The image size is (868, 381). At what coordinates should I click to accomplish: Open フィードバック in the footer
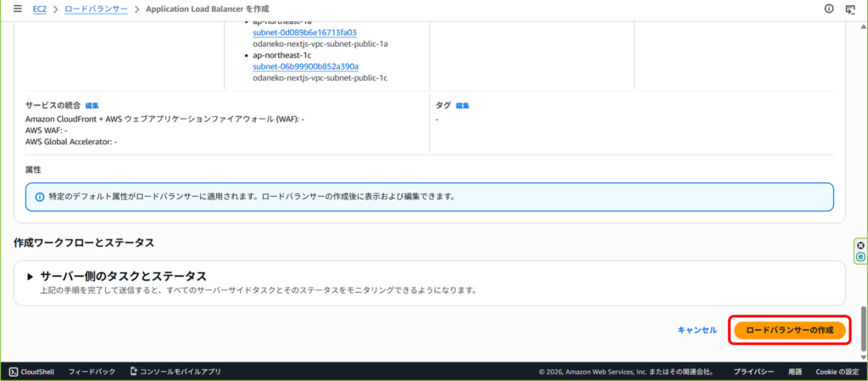[x=92, y=372]
